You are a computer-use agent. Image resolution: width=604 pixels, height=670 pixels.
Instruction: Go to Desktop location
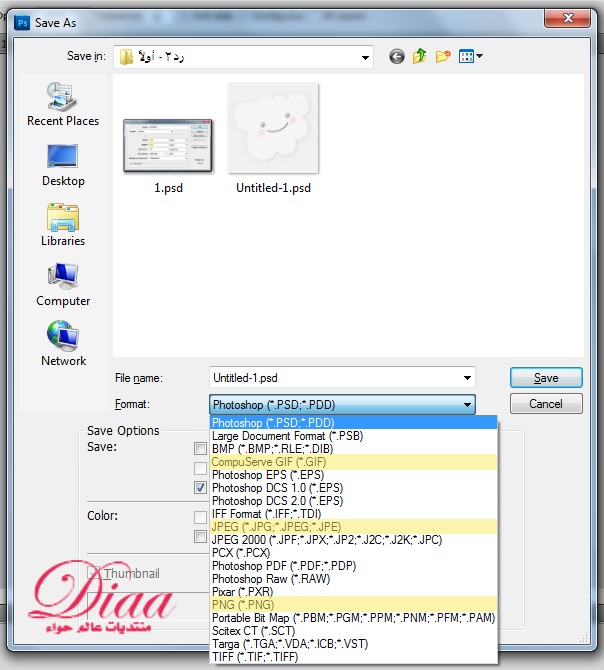pyautogui.click(x=63, y=164)
